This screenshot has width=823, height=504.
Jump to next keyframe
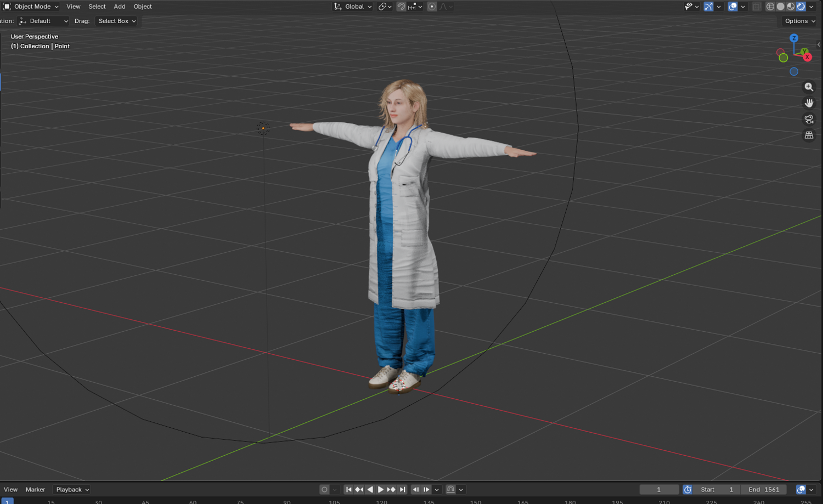tap(391, 490)
